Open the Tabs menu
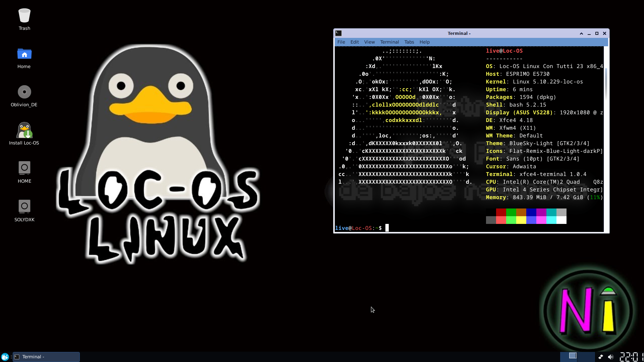The height and width of the screenshot is (362, 644). tap(409, 42)
